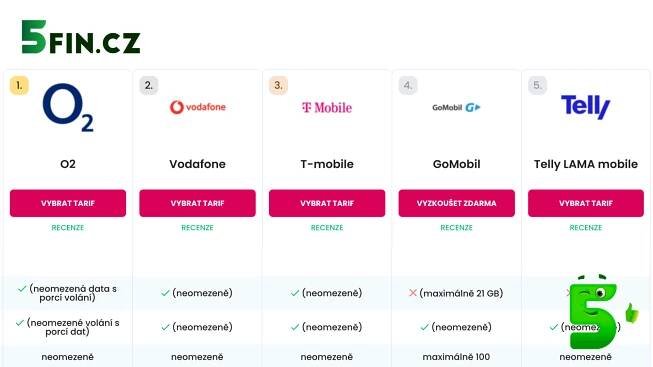Open the RECENZE link for O2
The height and width of the screenshot is (367, 653).
point(68,227)
